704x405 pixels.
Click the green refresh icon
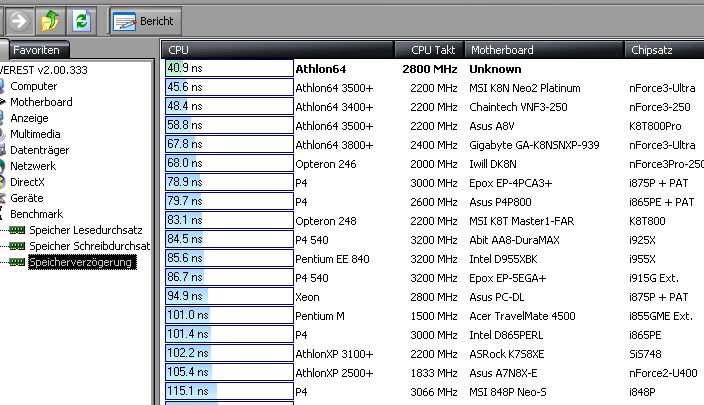[x=81, y=21]
